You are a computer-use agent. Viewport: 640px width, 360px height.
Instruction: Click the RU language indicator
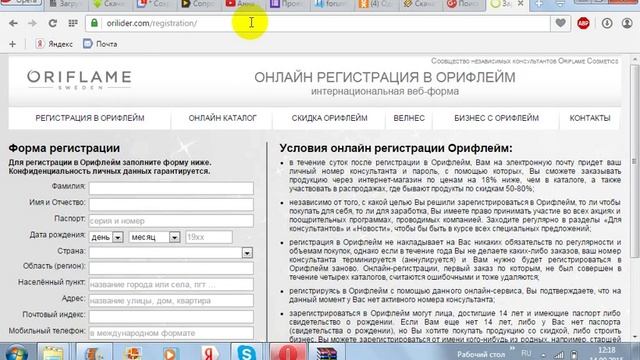526,353
